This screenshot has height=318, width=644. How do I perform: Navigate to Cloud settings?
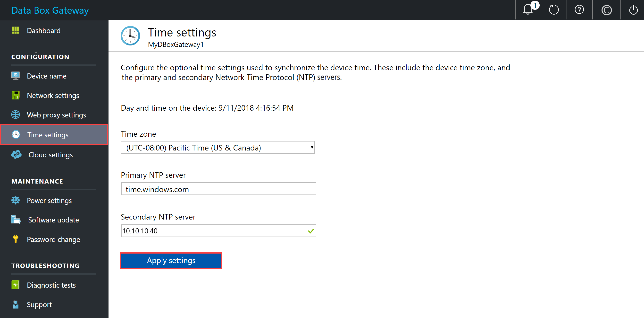[x=50, y=155]
